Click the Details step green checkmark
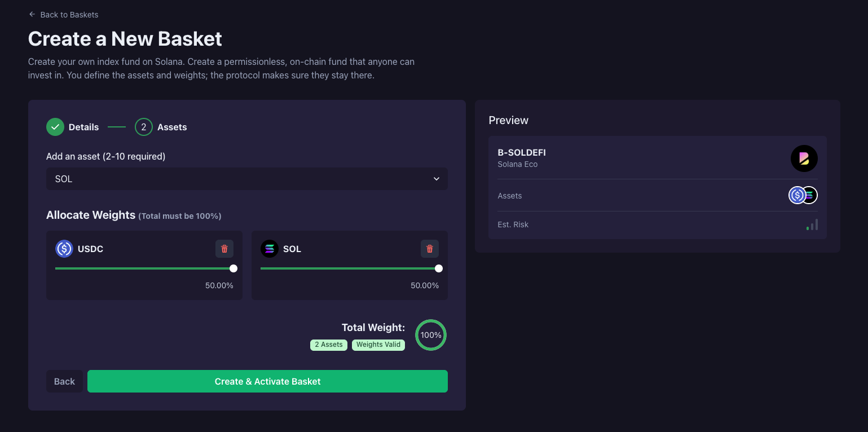Image resolution: width=868 pixels, height=432 pixels. [55, 127]
